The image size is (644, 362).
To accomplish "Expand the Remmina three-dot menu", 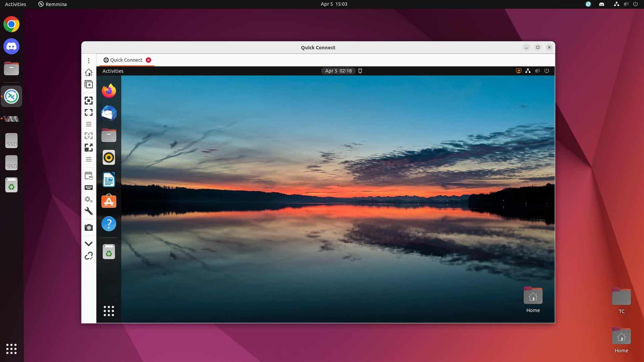I will [x=88, y=61].
